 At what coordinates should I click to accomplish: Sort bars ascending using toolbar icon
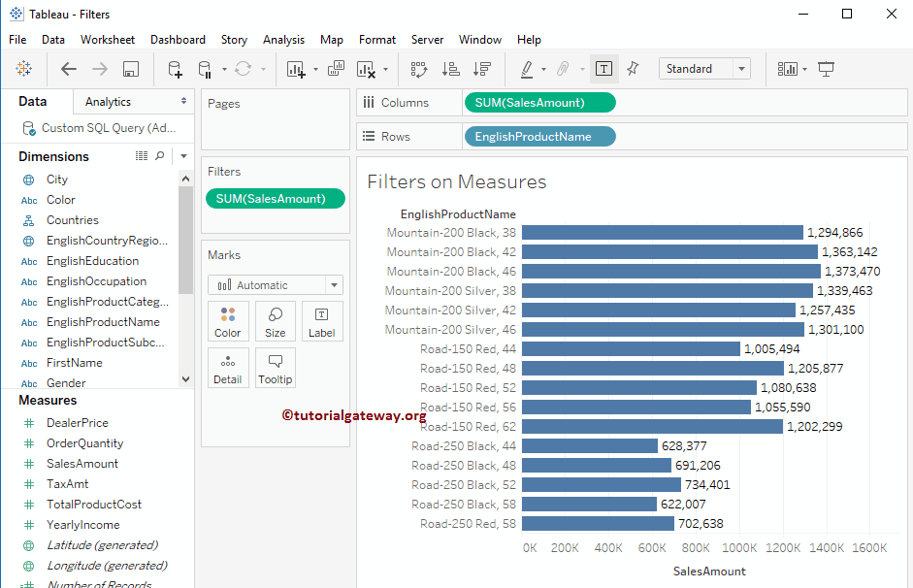[x=450, y=69]
